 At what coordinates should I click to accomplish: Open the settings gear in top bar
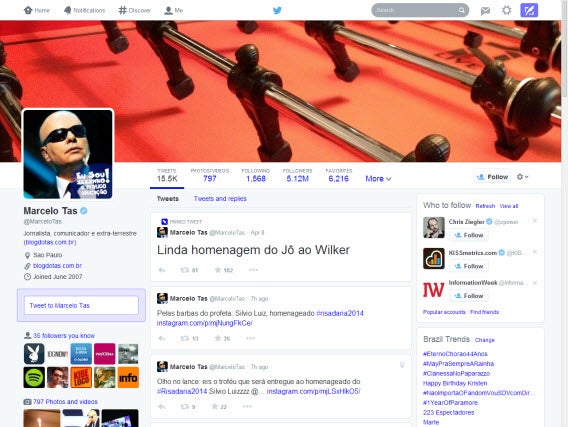click(507, 10)
